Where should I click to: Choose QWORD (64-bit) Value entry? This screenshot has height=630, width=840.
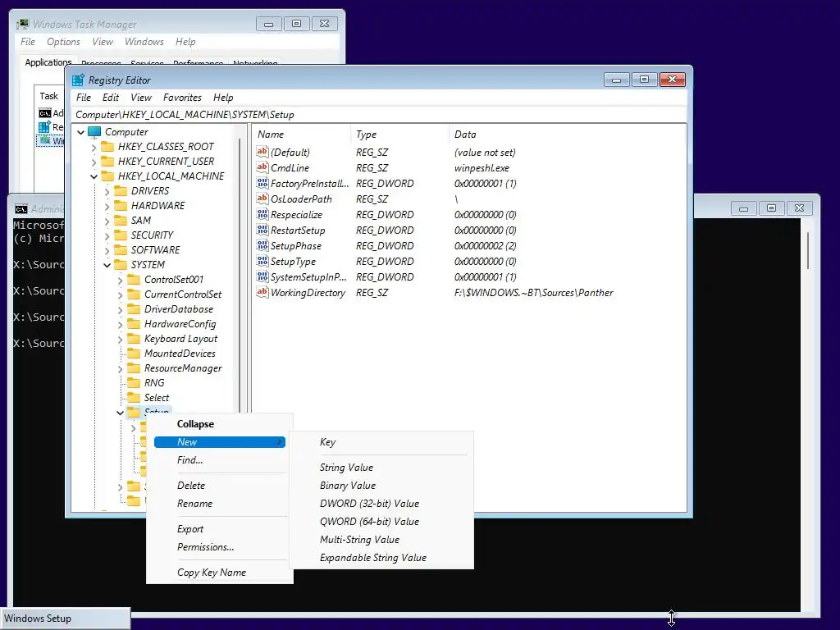point(369,522)
